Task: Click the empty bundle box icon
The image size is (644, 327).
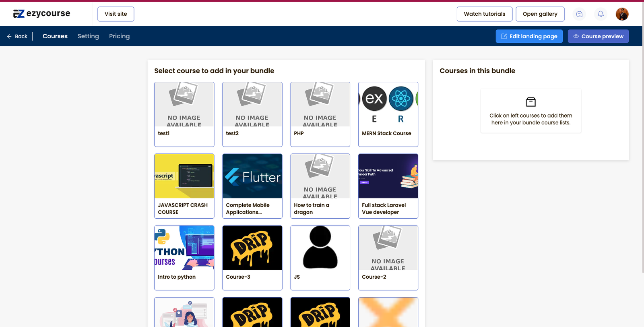Action: coord(530,102)
